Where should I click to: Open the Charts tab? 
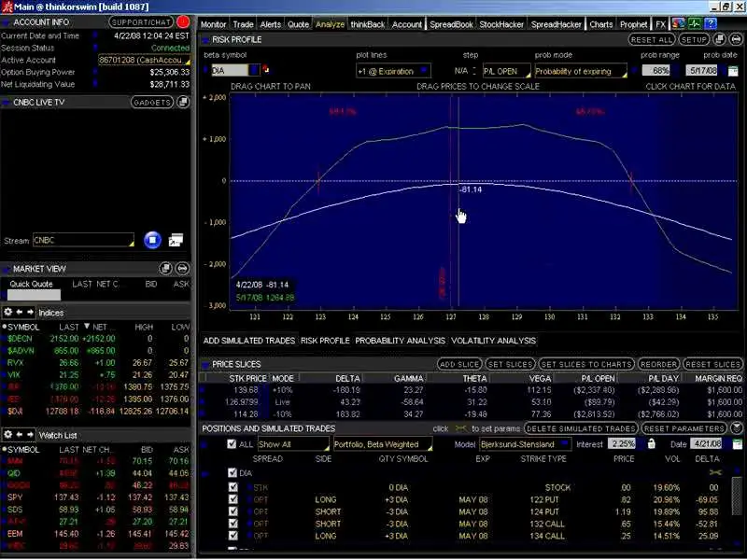600,24
